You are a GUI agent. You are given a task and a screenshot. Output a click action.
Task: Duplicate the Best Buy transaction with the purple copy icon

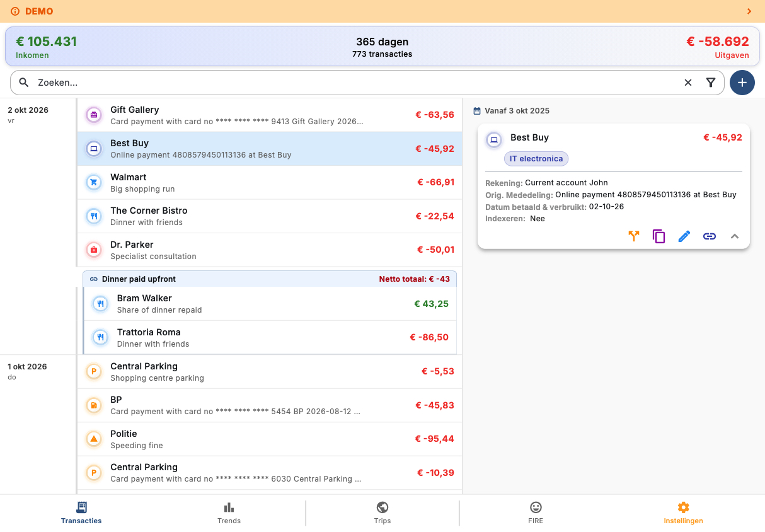coord(659,236)
